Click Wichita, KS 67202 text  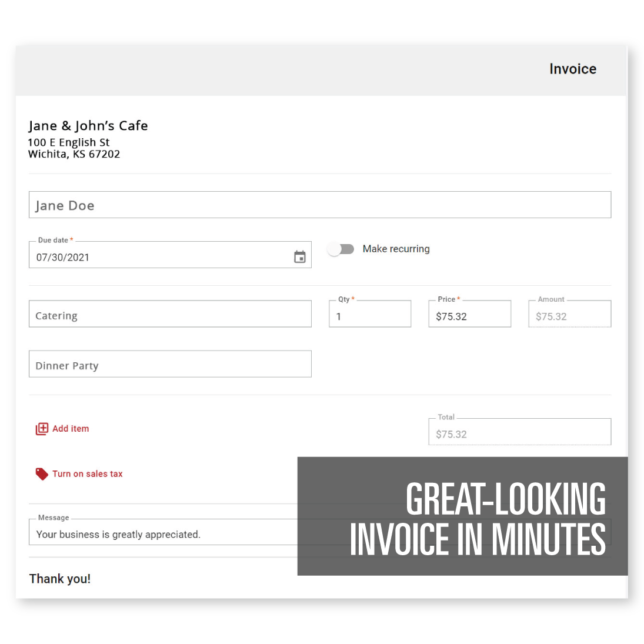pyautogui.click(x=74, y=154)
